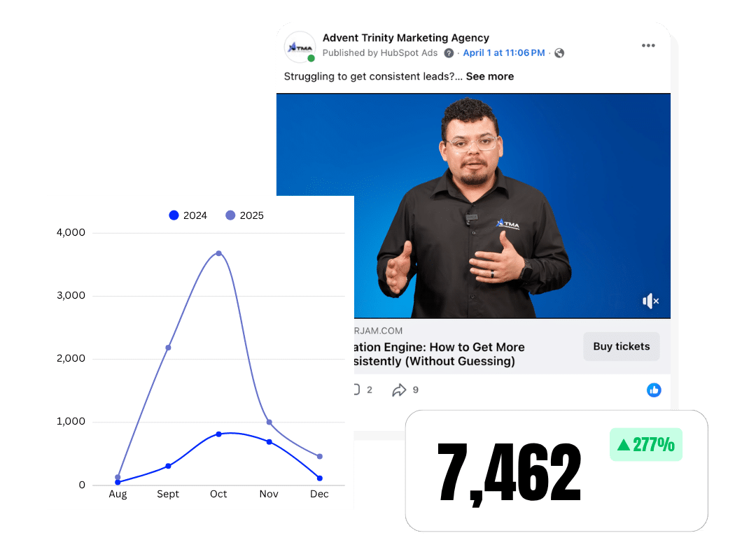Click the green 277% increase badge

tap(645, 445)
